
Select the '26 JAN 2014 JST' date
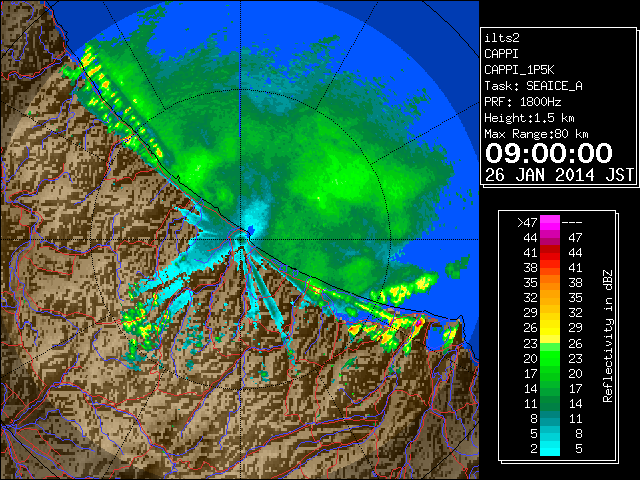[559, 175]
